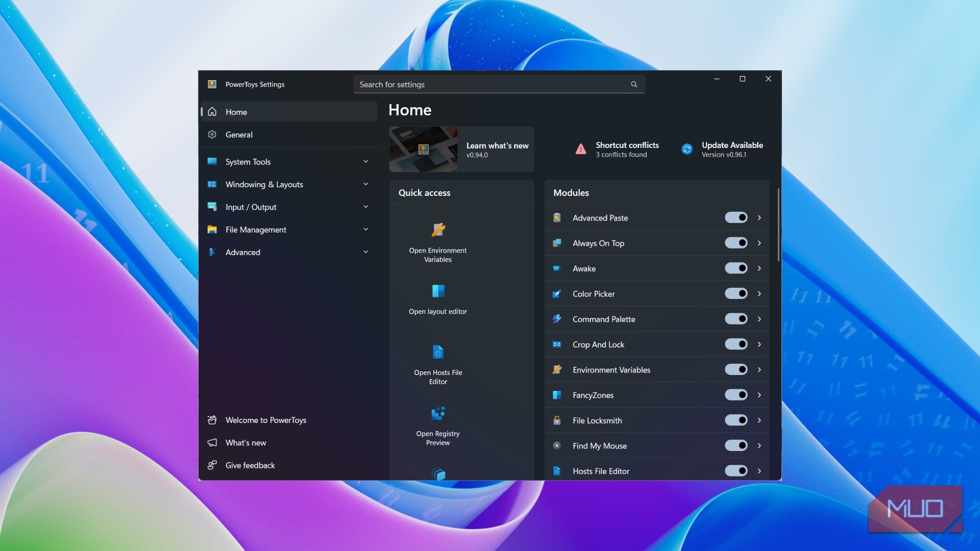The width and height of the screenshot is (980, 551).
Task: Click the FancyZones module icon
Action: click(x=557, y=395)
